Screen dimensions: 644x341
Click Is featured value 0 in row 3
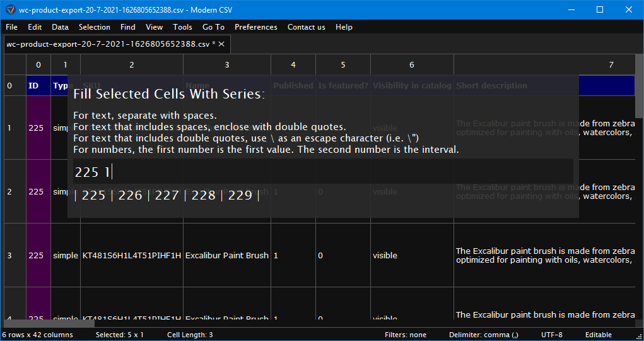[343, 256]
